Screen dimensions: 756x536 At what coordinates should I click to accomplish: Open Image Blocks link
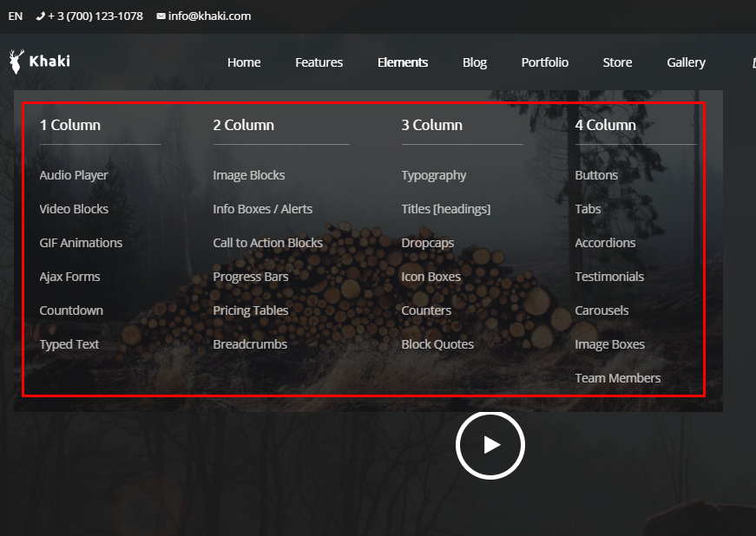tap(249, 175)
